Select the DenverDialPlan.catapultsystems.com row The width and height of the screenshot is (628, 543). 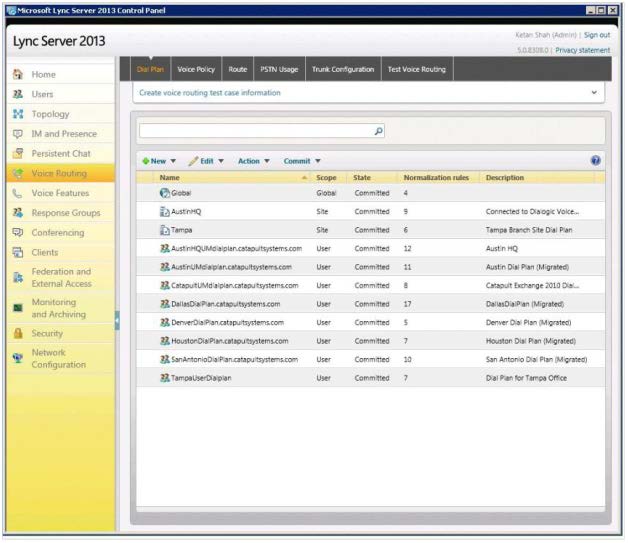tap(370, 322)
